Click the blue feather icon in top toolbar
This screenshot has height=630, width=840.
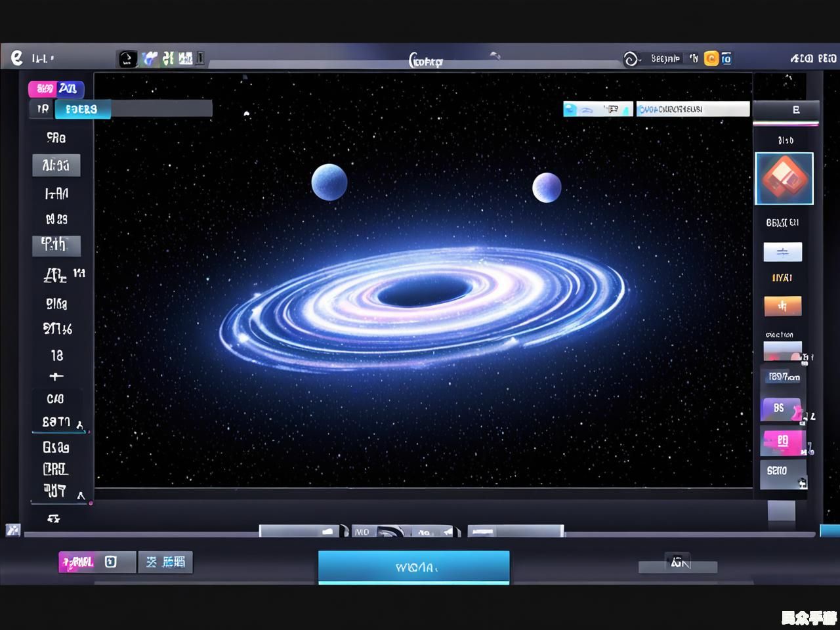pos(150,59)
